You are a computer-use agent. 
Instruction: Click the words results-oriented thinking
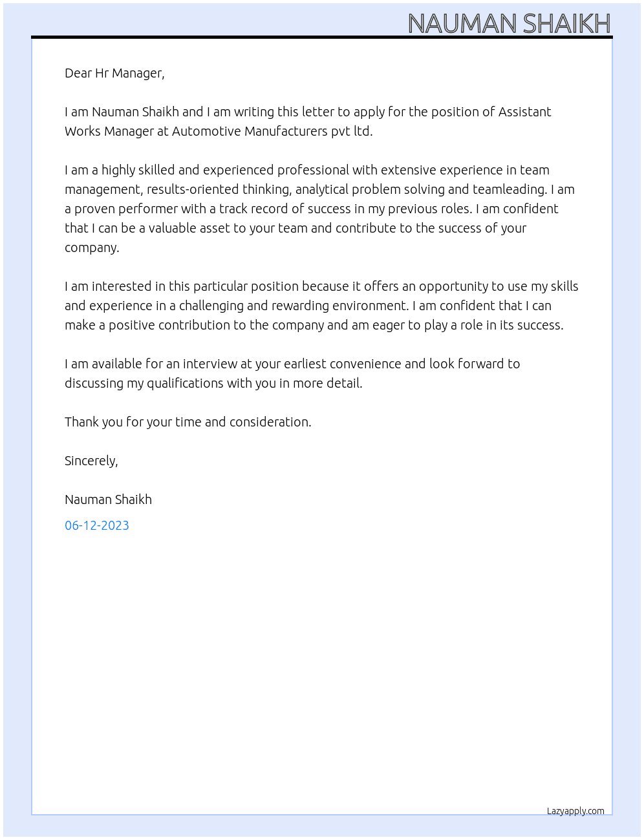219,189
